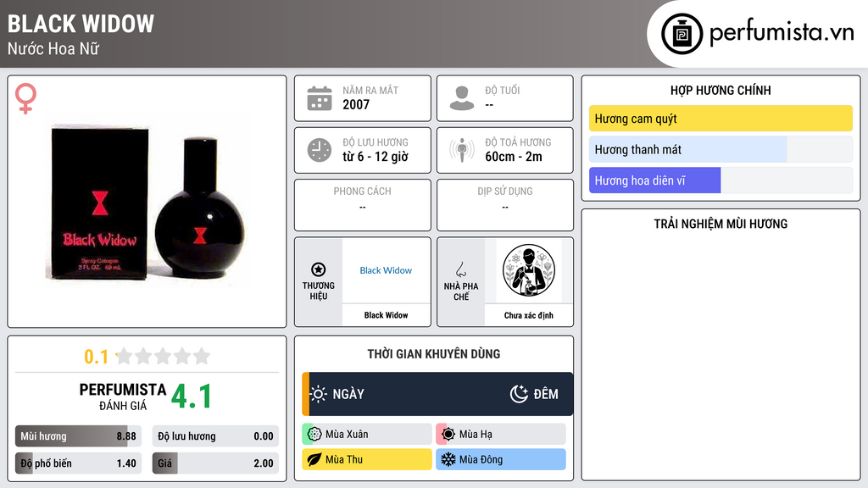The height and width of the screenshot is (488, 868).
Task: Click the Mùi hương 8.88 score bar
Action: (x=78, y=436)
